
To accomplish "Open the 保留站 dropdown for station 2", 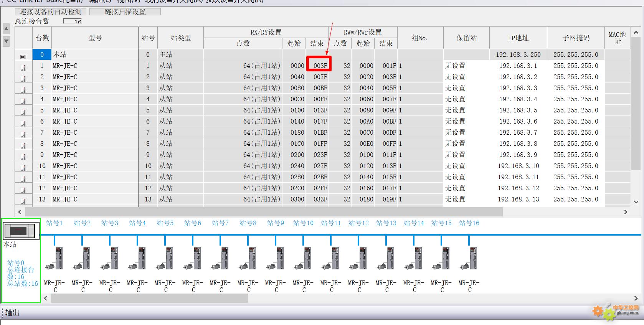I will pos(466,77).
